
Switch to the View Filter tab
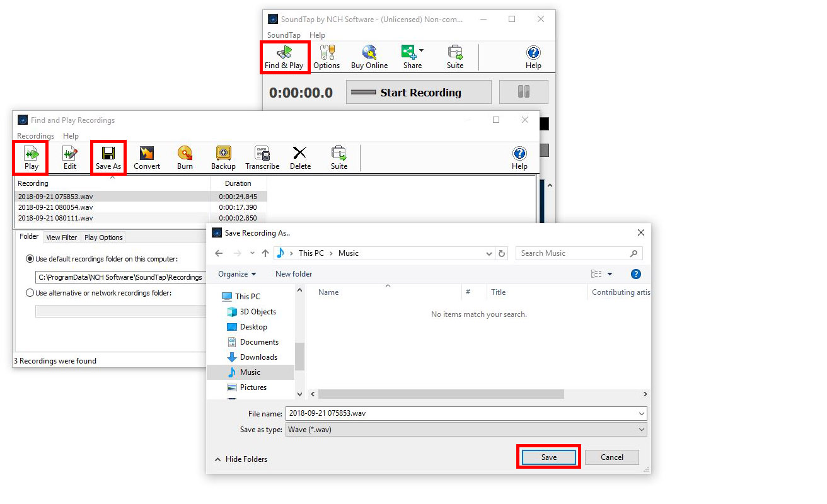pos(61,237)
